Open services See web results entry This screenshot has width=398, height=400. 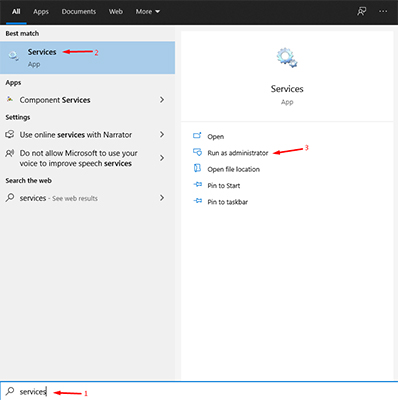87,198
